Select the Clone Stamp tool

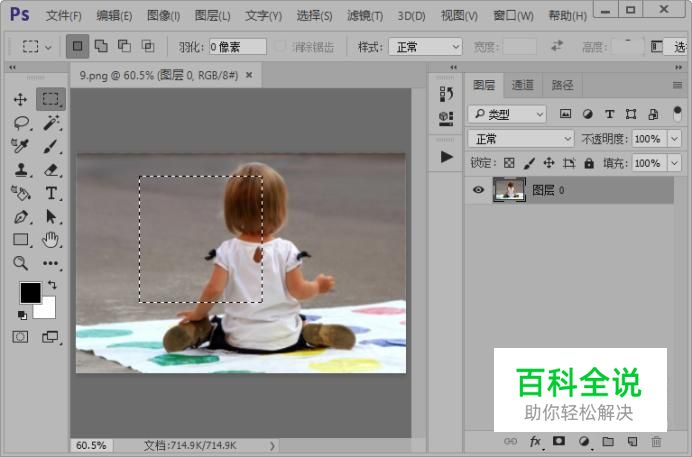(21, 170)
